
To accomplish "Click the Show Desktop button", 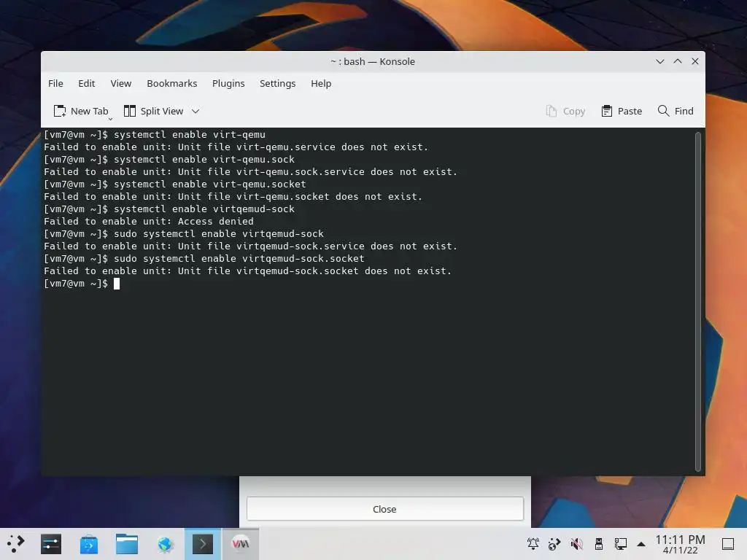I will coord(728,544).
